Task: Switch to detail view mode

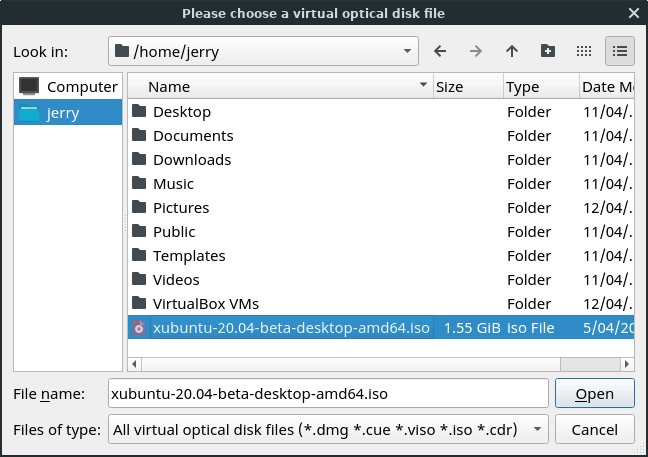Action: [x=619, y=51]
